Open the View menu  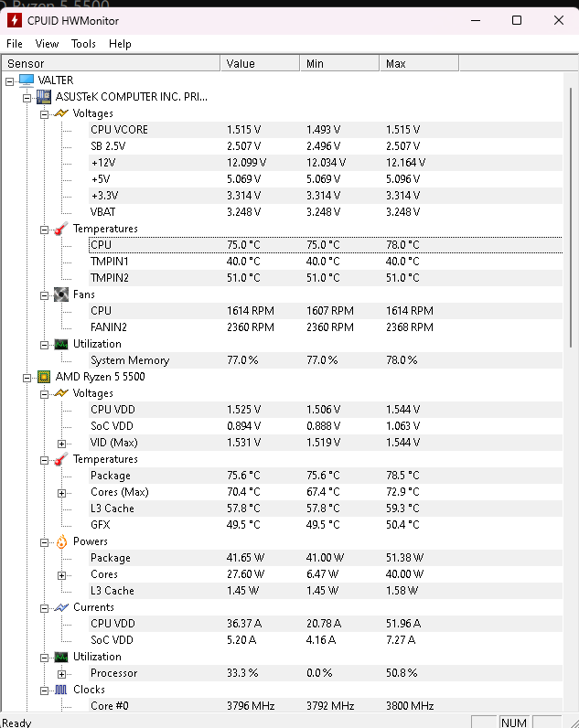(x=47, y=44)
